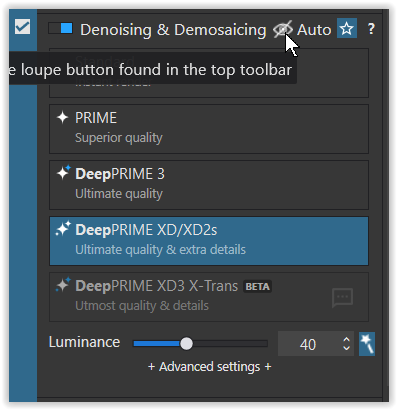Click the sparkle icon beside DeepPRIME XD3 X-Trans
The height and width of the screenshot is (410, 397).
[63, 284]
